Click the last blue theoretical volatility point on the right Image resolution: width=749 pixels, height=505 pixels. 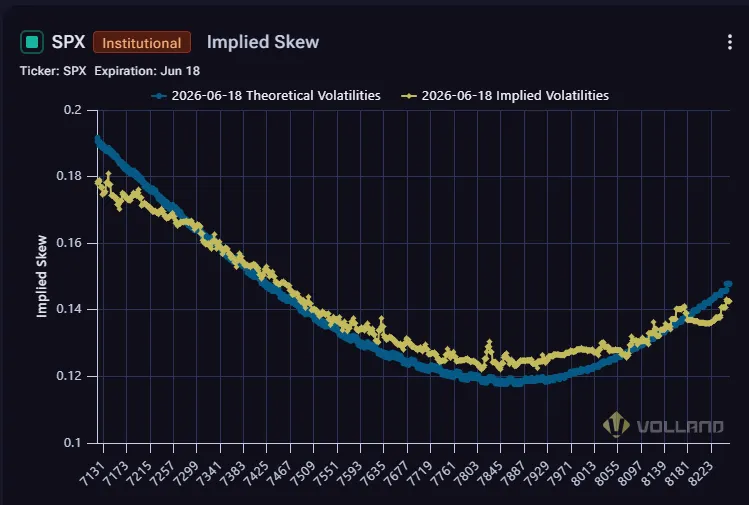(728, 284)
